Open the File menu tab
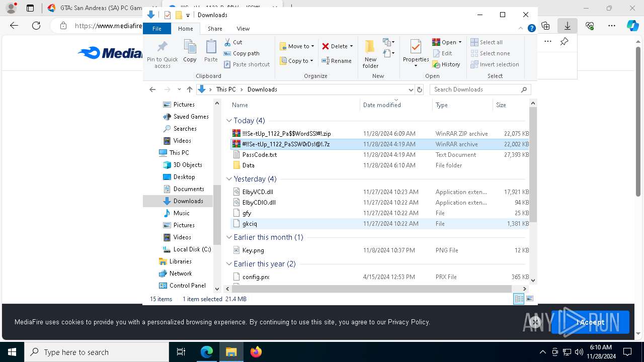The width and height of the screenshot is (644, 362). pyautogui.click(x=157, y=29)
